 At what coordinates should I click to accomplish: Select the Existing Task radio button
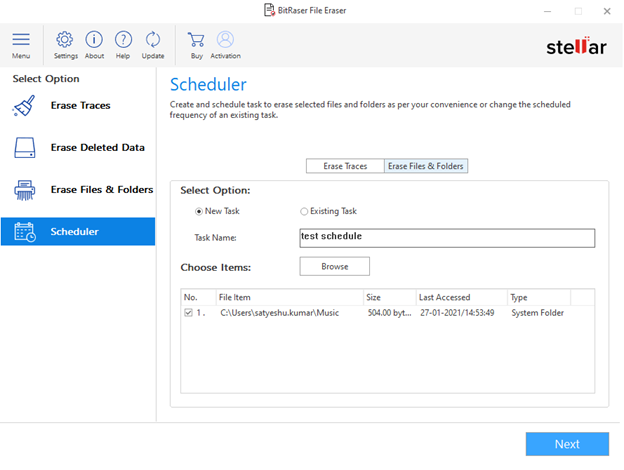[304, 212]
